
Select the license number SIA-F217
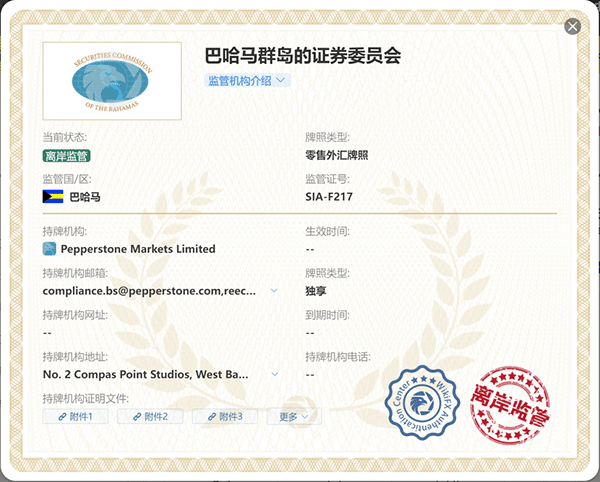pyautogui.click(x=329, y=197)
